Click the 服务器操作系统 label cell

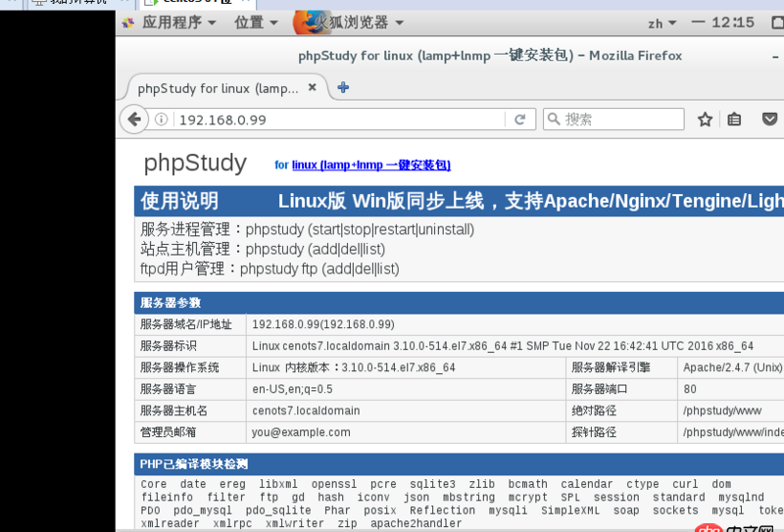tap(190, 367)
